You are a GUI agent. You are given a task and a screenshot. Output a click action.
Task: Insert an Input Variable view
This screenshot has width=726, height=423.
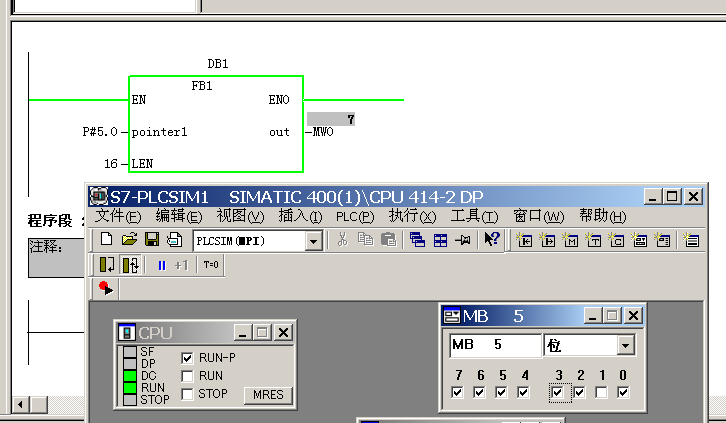[524, 240]
